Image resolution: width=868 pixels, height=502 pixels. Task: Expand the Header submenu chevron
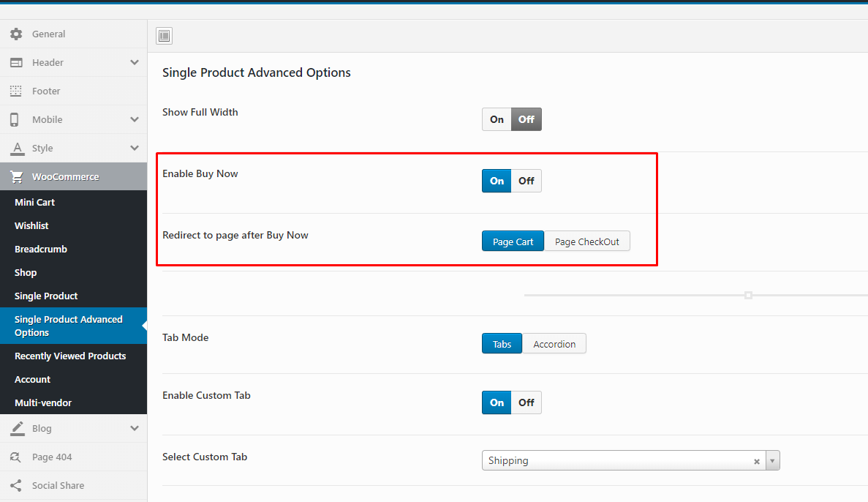click(135, 63)
